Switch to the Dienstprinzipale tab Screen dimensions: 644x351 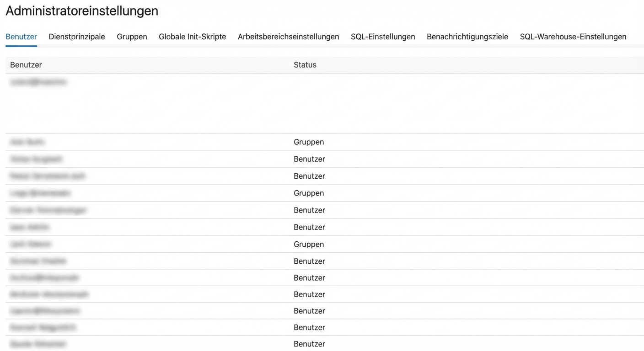[x=77, y=37]
